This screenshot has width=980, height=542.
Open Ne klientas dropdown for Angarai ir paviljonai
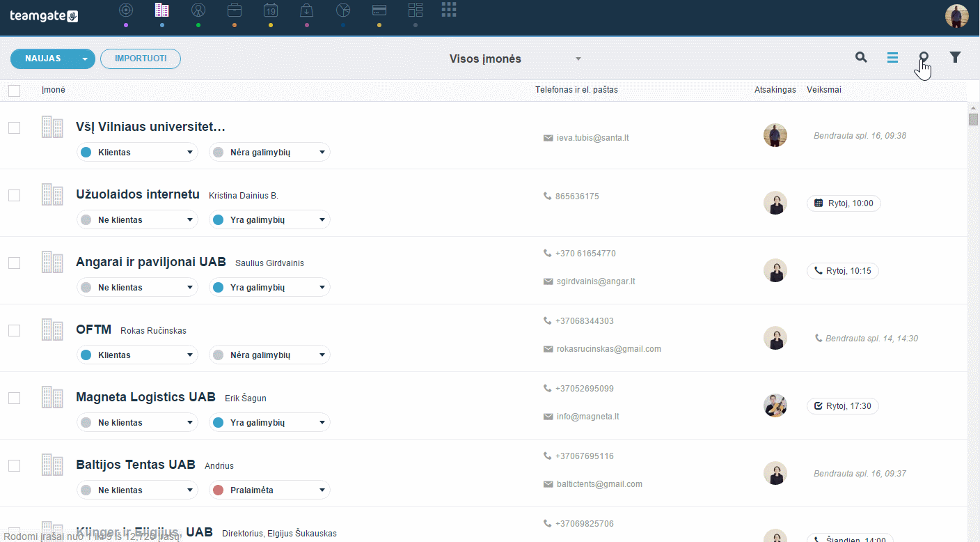pyautogui.click(x=137, y=287)
